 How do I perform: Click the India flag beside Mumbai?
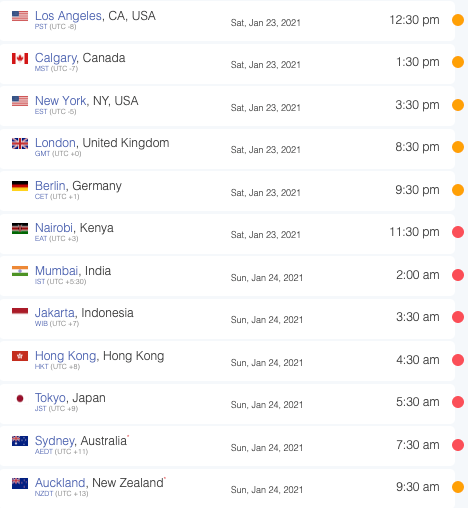(x=20, y=271)
